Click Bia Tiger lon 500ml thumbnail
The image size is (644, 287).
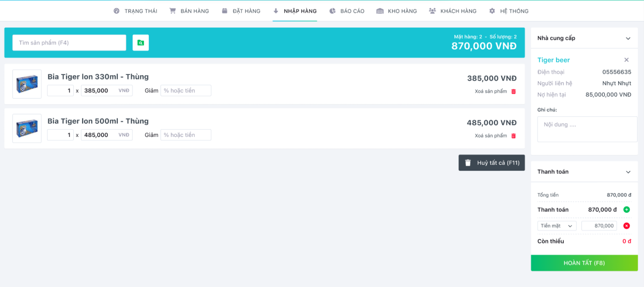click(27, 128)
